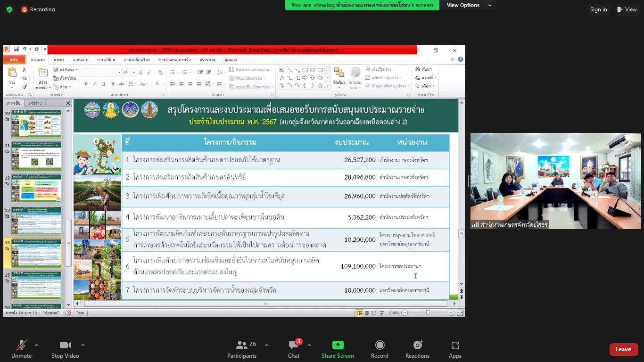Image resolution: width=644 pixels, height=362 pixels.
Task: Adjust the PowerPoint zoom slider
Action: click(x=428, y=313)
